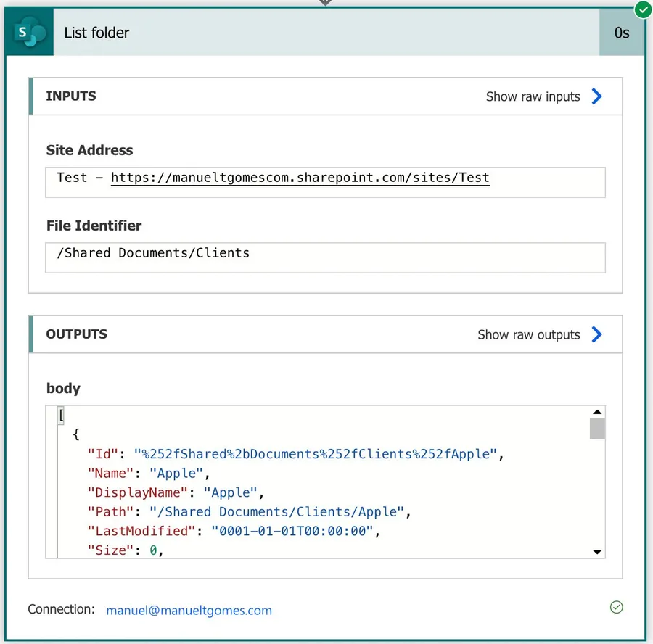This screenshot has width=653, height=644.
Task: Click the scroll up arrow in body output
Action: (x=597, y=412)
